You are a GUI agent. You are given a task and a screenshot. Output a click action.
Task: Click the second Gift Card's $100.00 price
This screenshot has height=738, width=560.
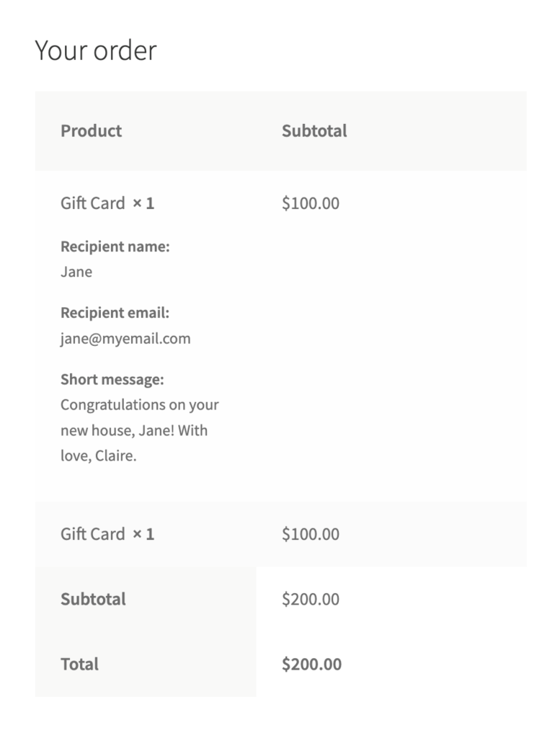[310, 534]
